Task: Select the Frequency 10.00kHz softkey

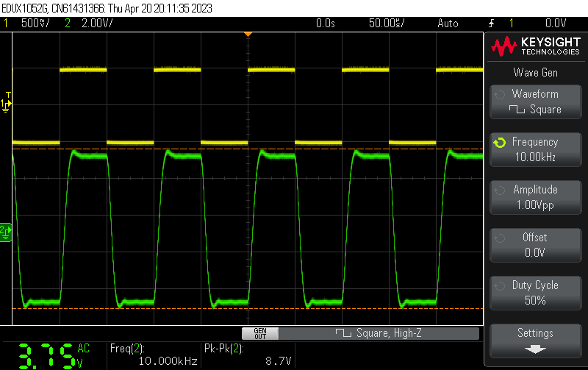Action: pyautogui.click(x=536, y=149)
